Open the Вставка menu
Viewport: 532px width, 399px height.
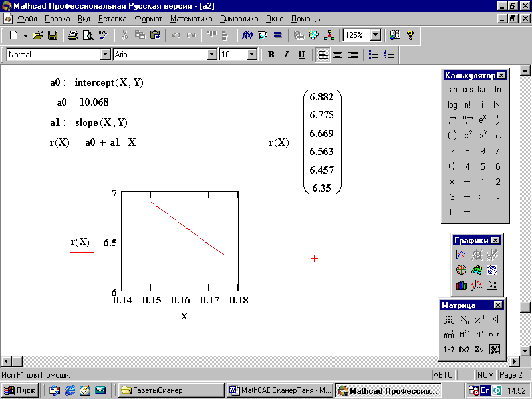click(112, 19)
